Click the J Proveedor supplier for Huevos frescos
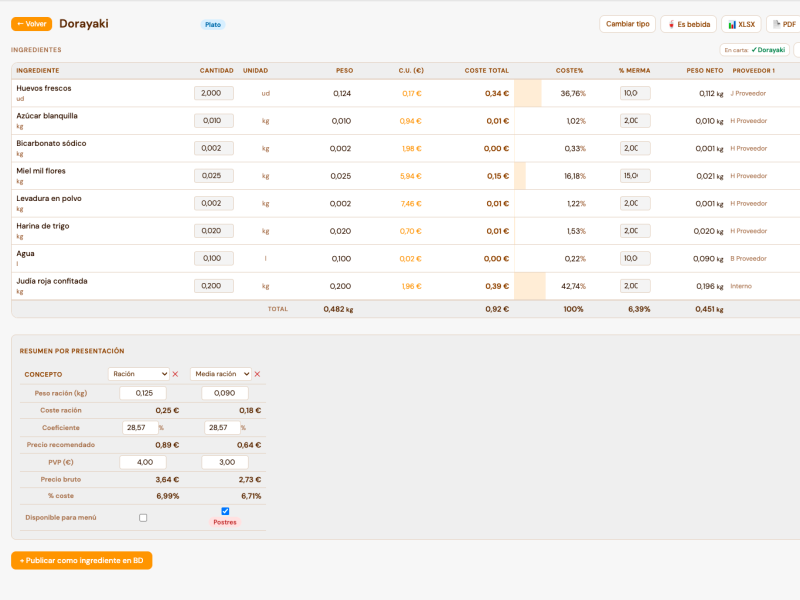This screenshot has height=600, width=800. pyautogui.click(x=748, y=93)
